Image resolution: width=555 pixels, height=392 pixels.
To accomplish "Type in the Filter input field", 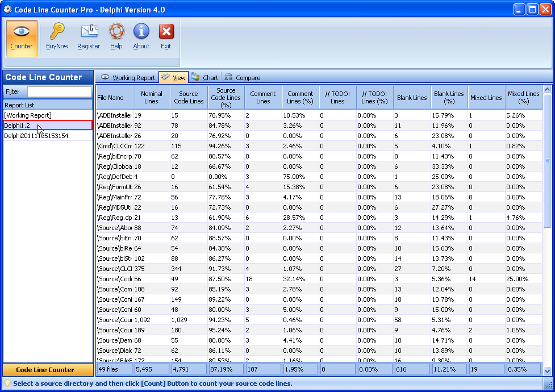I will [59, 91].
